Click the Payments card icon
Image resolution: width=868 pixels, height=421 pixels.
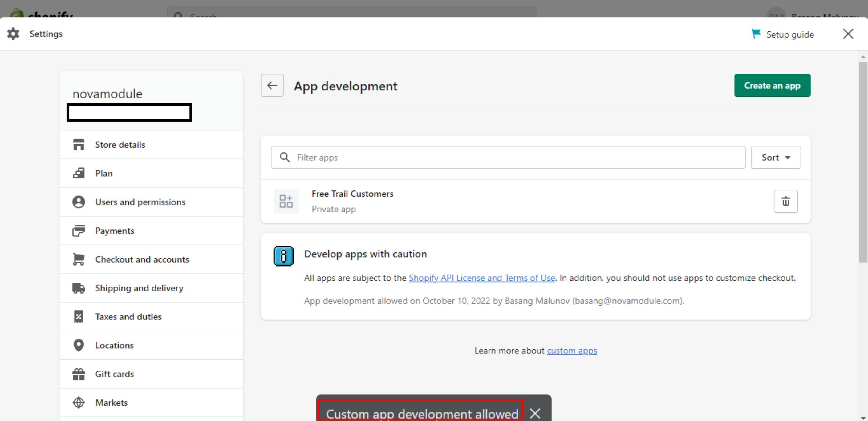[x=79, y=231]
